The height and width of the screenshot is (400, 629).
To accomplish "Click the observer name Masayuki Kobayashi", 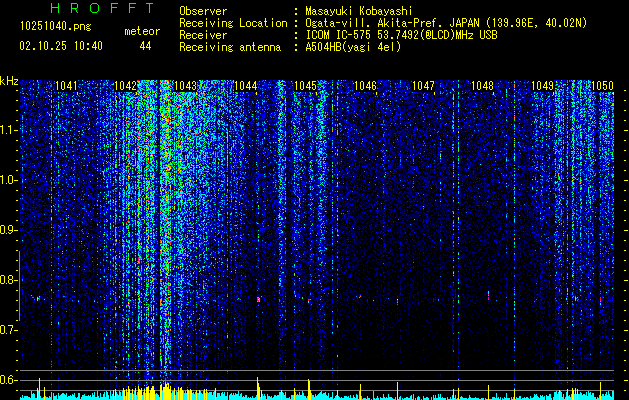I will [x=359, y=11].
